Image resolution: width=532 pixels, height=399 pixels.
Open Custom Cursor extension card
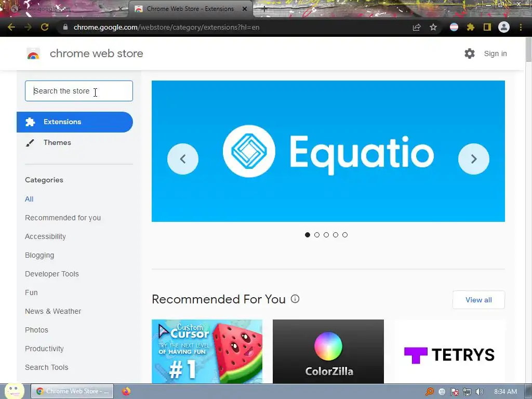click(207, 352)
